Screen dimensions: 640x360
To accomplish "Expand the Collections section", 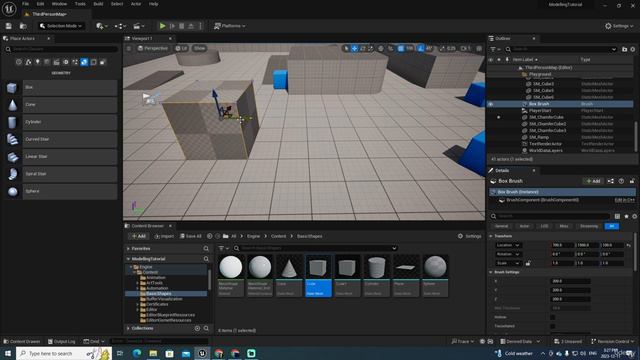I will 128,328.
